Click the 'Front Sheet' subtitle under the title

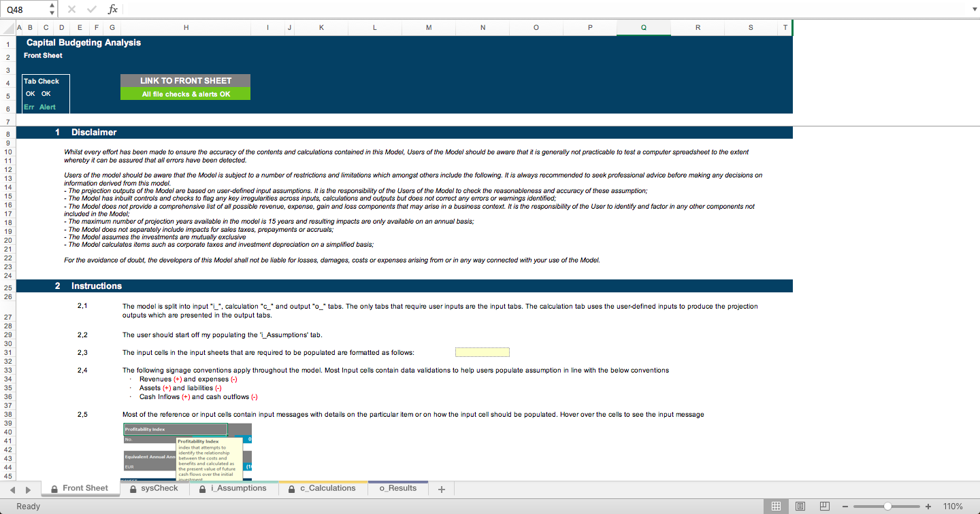43,56
